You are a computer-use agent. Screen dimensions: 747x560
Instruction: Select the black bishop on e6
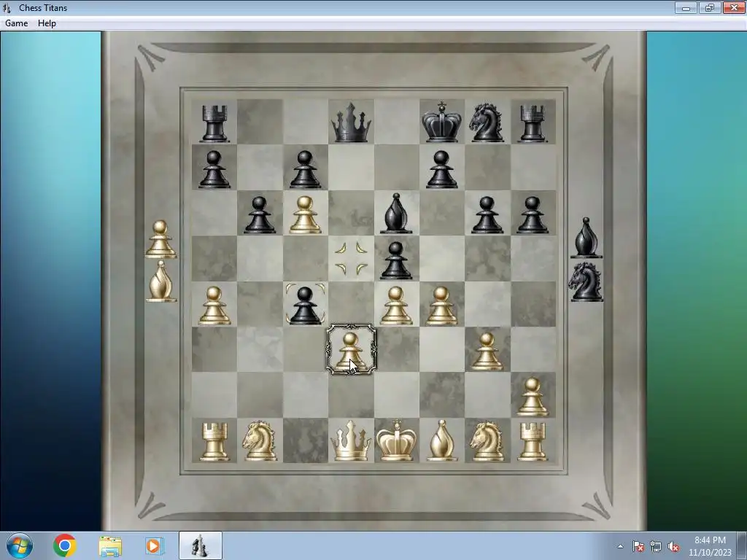(396, 214)
